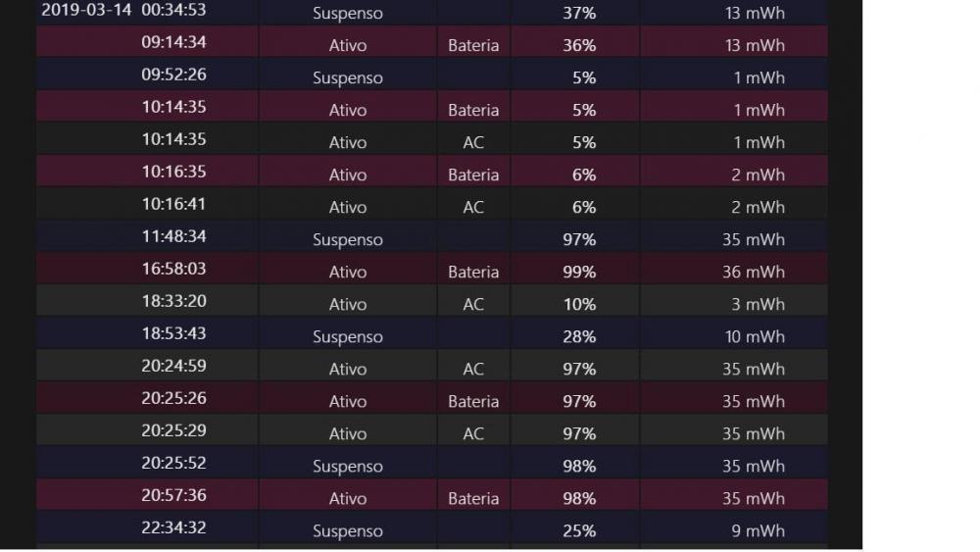Viewport: 980px width, 552px height.
Task: Click the 99% capacity cell
Action: tap(579, 272)
